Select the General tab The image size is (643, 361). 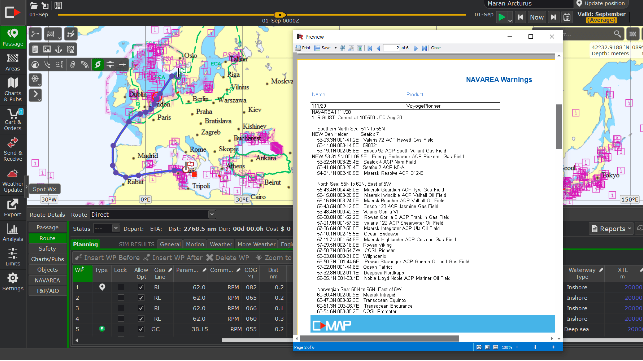point(170,244)
